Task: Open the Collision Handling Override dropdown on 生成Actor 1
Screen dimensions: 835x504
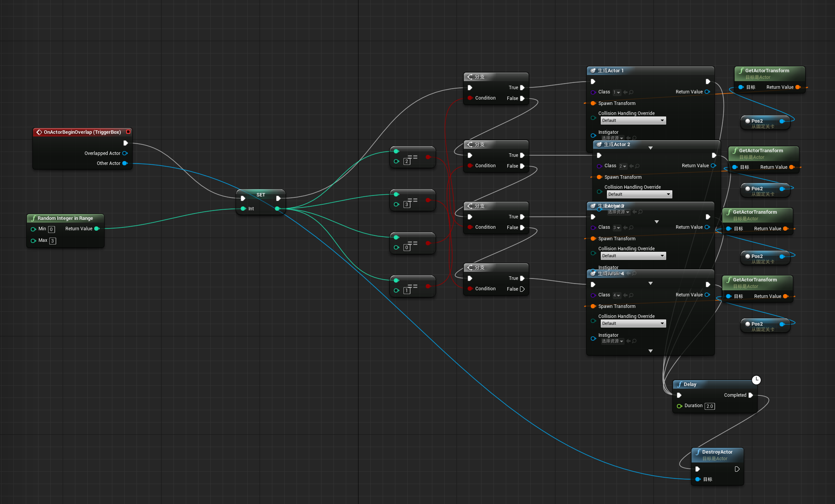Action: [x=633, y=120]
